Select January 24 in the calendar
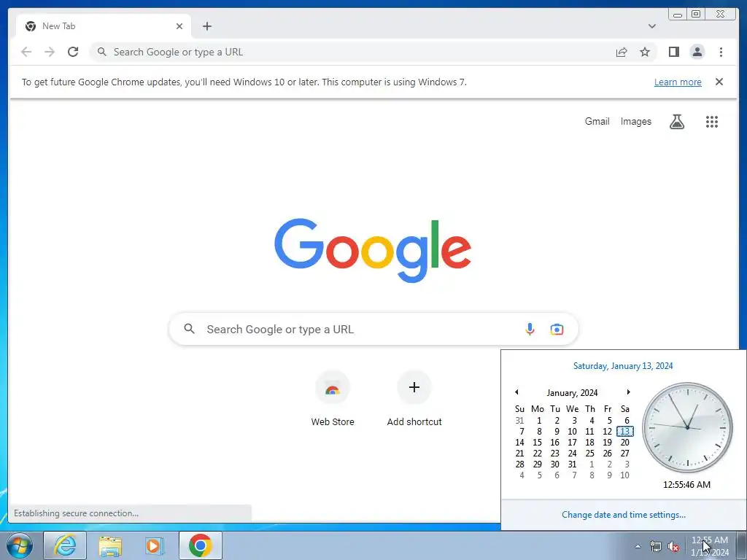 (572, 454)
